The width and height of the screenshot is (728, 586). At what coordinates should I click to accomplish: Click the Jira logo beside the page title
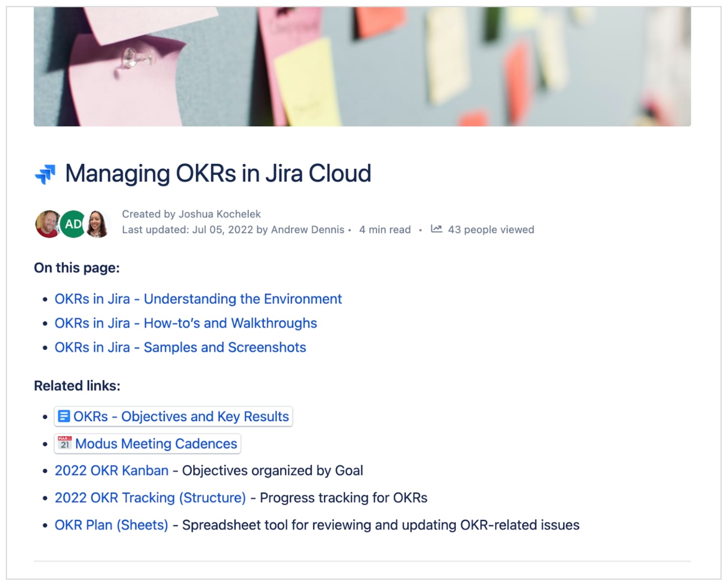click(45, 174)
